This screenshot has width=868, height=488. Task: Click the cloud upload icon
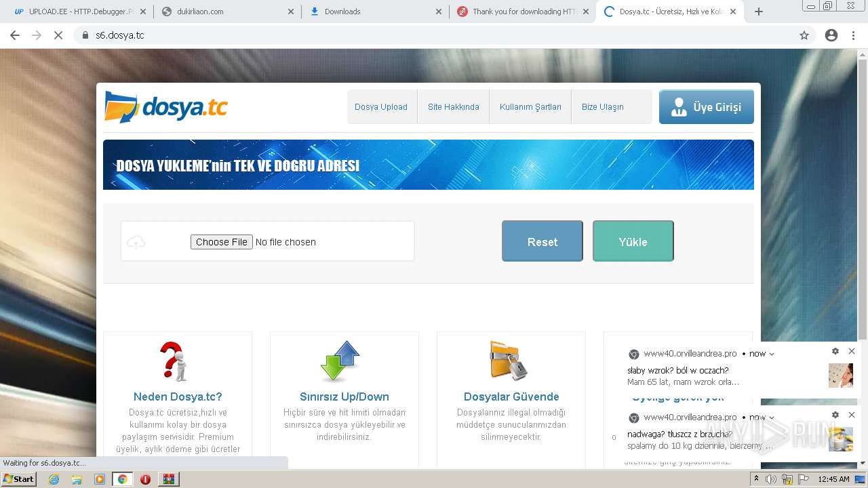[x=136, y=242]
